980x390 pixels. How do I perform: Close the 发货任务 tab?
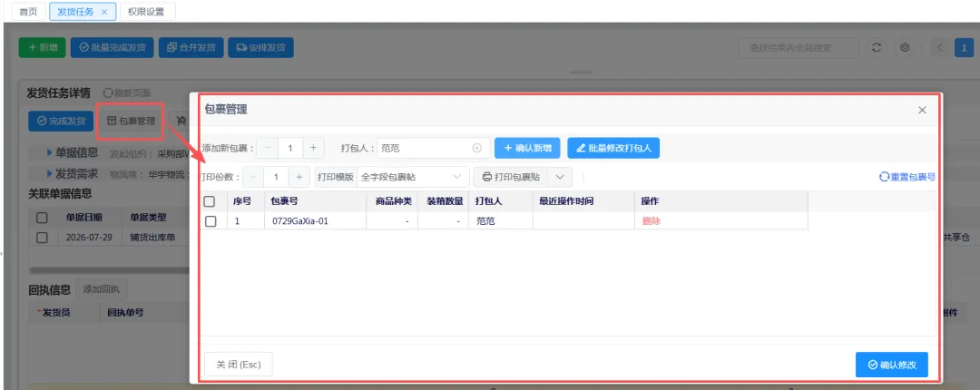click(x=103, y=12)
